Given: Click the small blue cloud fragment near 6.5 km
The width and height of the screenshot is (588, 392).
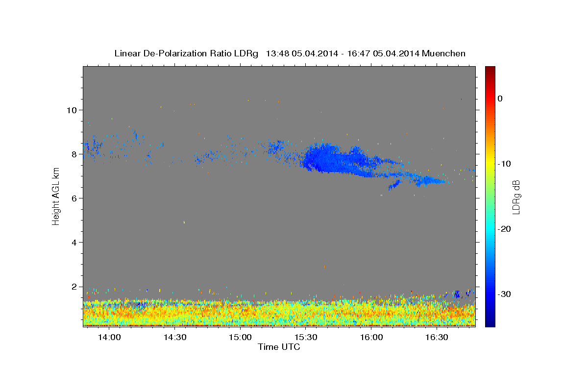Looking at the screenshot, I should pyautogui.click(x=394, y=184).
